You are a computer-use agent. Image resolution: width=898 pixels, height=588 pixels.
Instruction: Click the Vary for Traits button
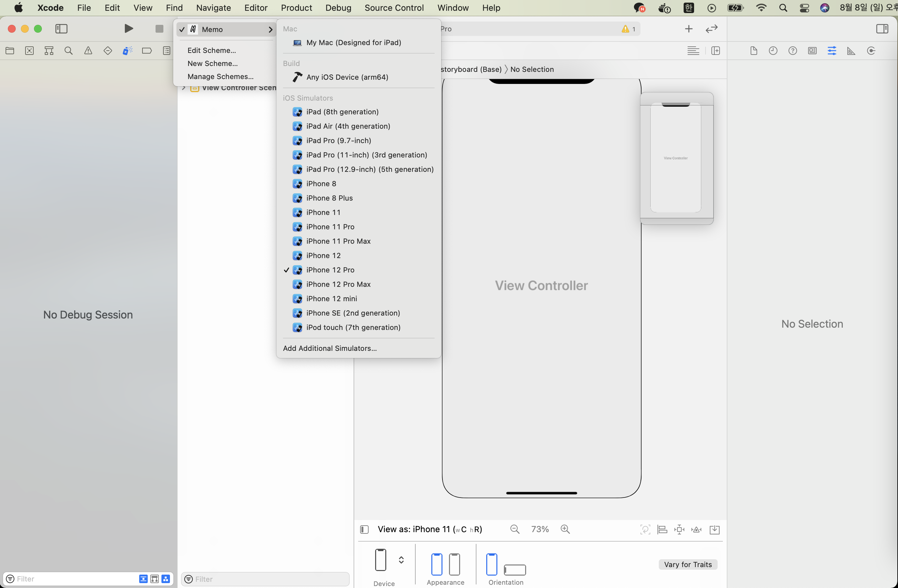click(x=688, y=564)
